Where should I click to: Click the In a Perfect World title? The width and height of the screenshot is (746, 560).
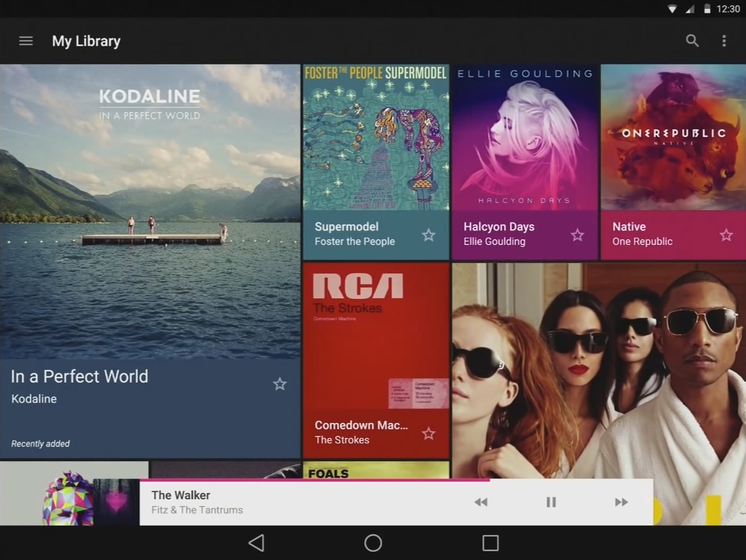(79, 376)
